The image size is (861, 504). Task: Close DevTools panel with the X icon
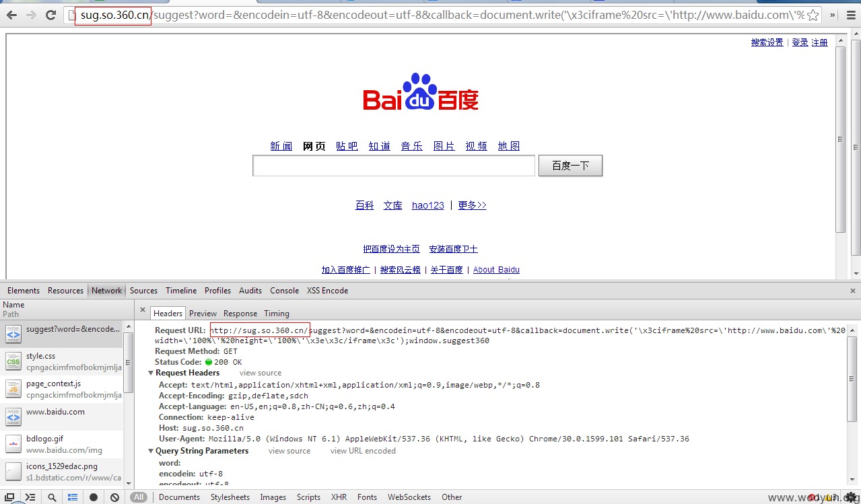(852, 291)
